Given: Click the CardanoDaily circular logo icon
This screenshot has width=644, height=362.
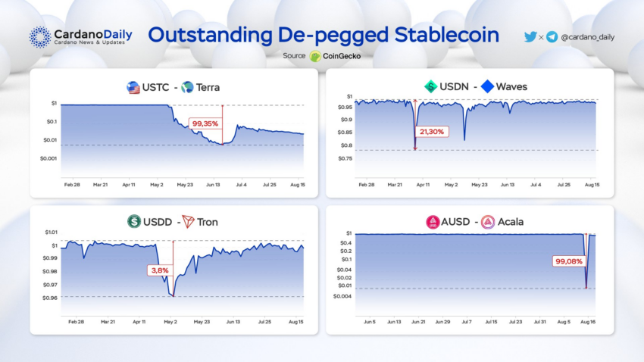Looking at the screenshot, I should 40,37.
